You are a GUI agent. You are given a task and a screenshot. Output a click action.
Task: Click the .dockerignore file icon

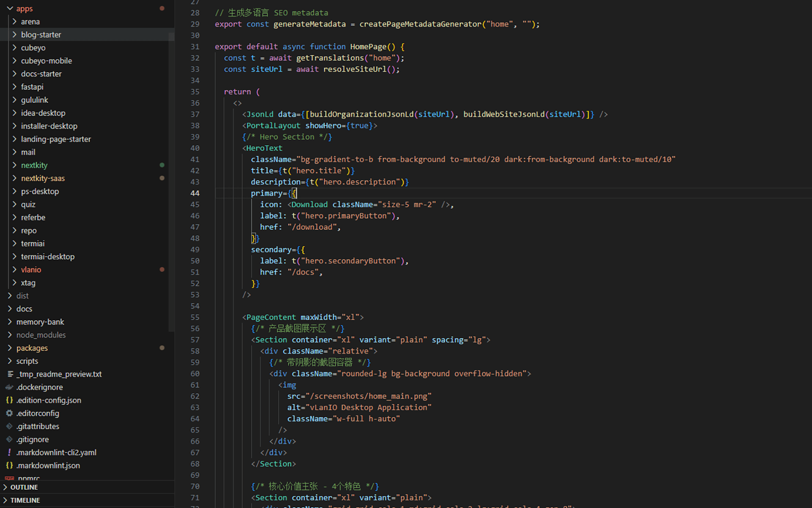point(10,387)
